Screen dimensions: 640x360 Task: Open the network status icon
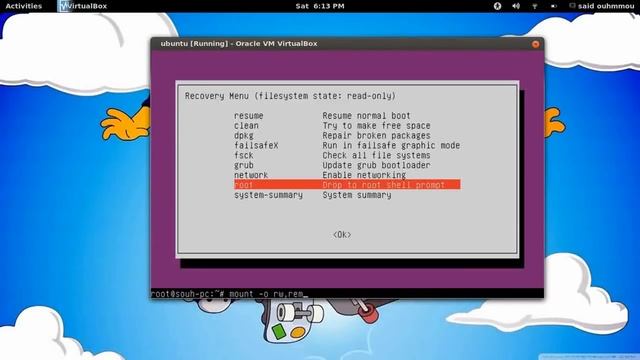point(535,6)
